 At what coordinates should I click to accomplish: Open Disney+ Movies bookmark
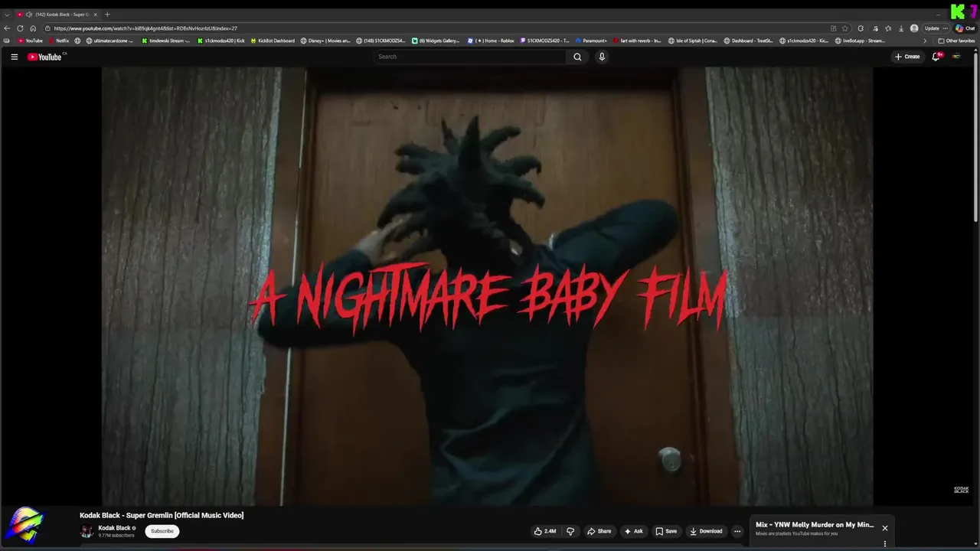[325, 41]
